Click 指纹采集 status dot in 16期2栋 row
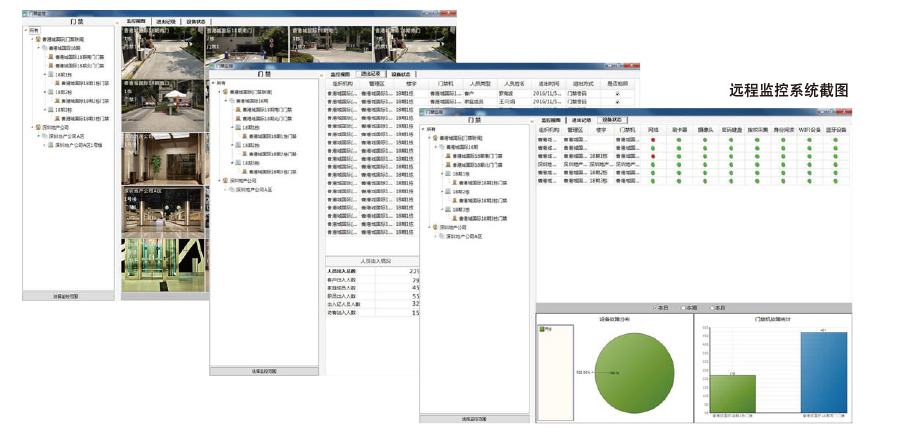The height and width of the screenshot is (441, 900). pos(758,172)
